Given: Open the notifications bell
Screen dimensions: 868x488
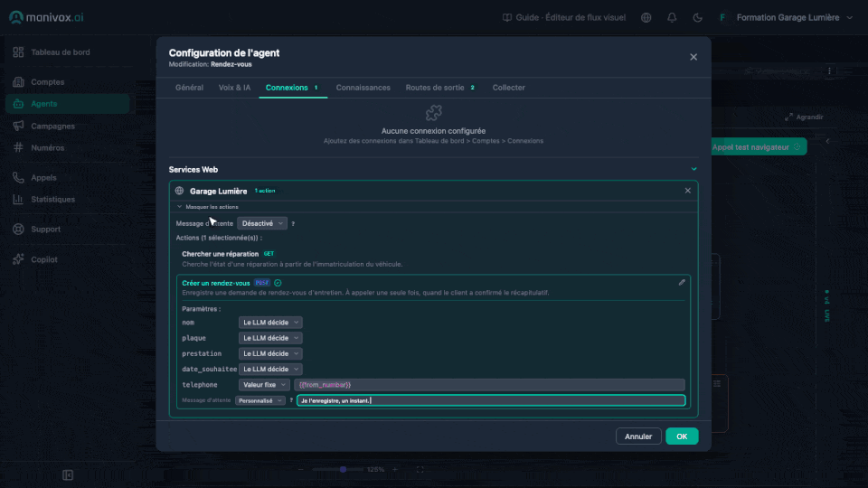Looking at the screenshot, I should [x=672, y=18].
